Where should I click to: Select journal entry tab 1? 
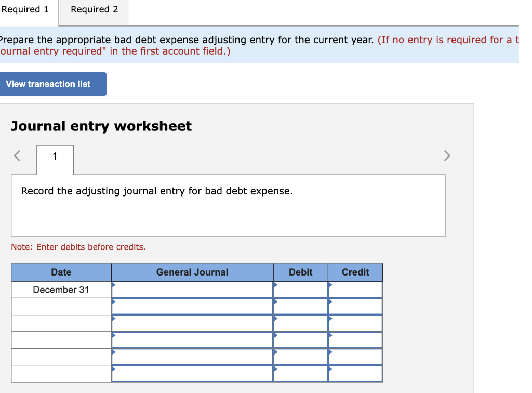tap(55, 159)
